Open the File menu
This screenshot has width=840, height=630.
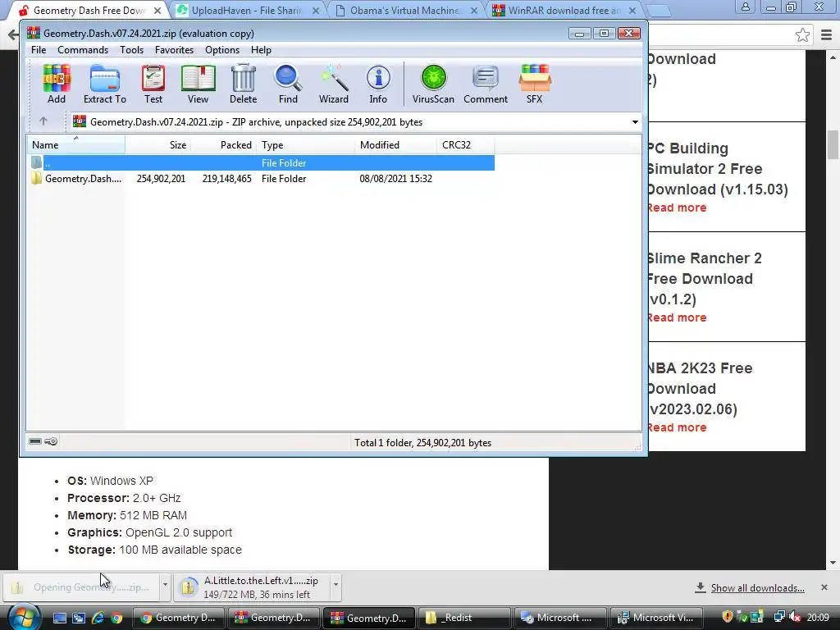tap(39, 50)
